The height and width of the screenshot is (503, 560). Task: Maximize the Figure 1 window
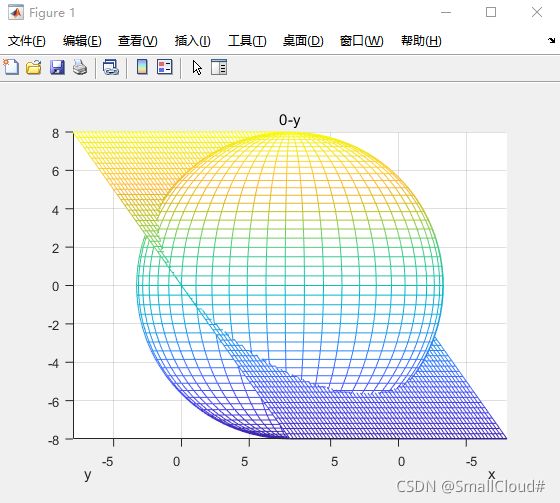491,13
